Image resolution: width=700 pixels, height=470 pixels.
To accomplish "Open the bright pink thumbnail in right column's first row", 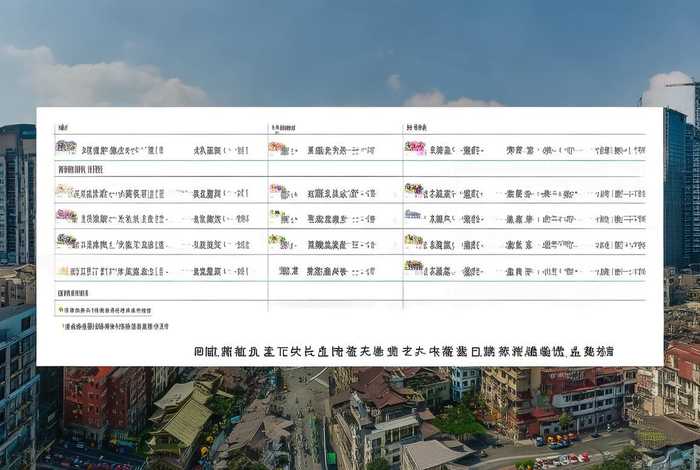I will point(415,147).
